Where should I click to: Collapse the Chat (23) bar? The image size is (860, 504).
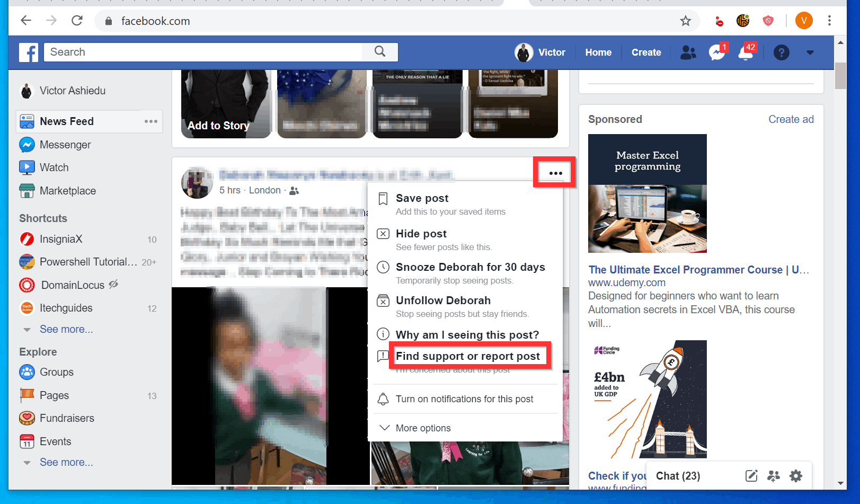678,476
